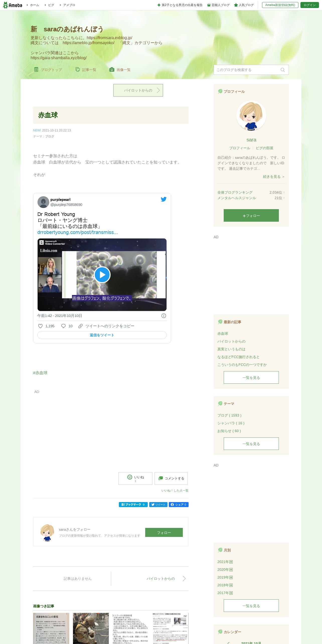The width and height of the screenshot is (322, 644).
Task: Click Ameba新規登録(無料) button
Action: click(280, 5)
